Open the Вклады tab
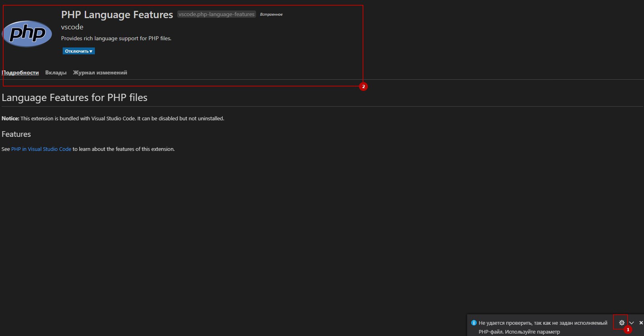 pos(56,72)
